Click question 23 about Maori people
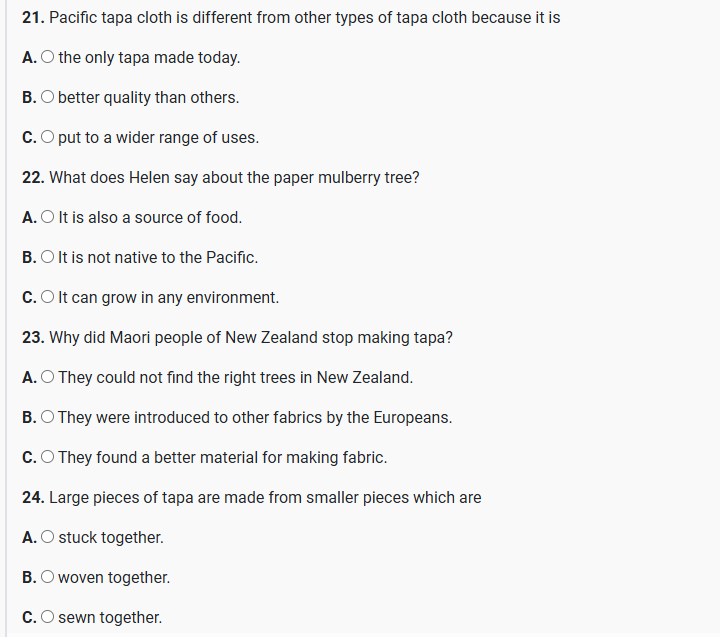The width and height of the screenshot is (720, 637). click(250, 338)
